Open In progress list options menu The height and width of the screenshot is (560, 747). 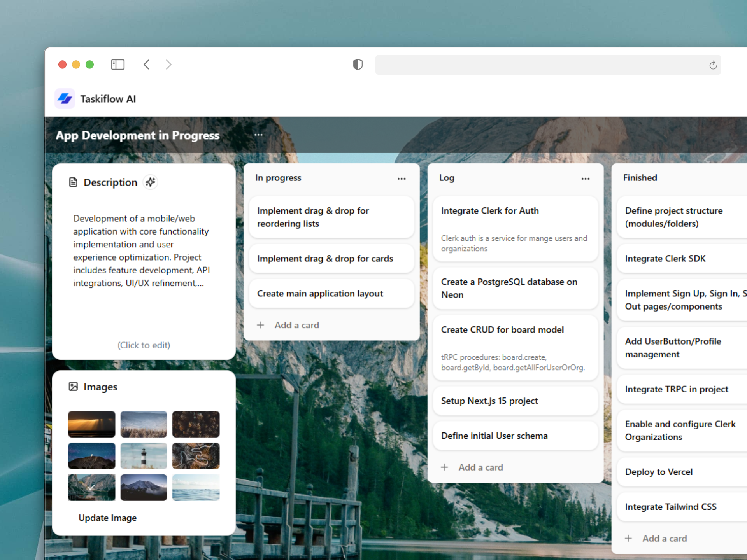coord(402,178)
